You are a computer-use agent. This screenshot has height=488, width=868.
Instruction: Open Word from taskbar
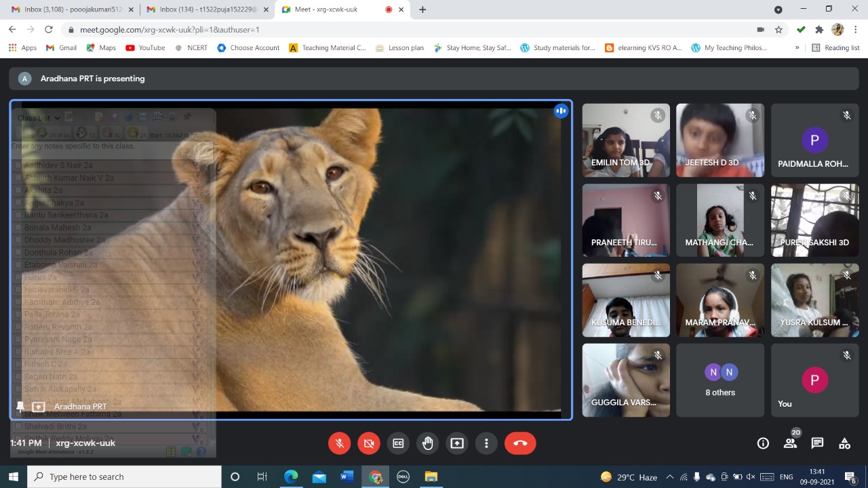point(347,476)
